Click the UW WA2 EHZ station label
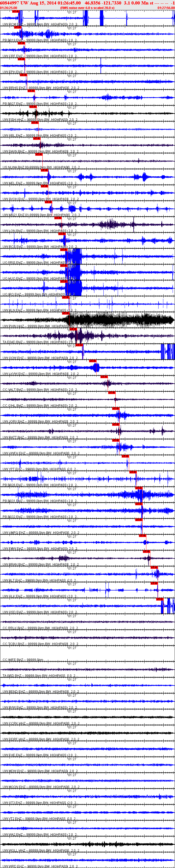This screenshot has width=175, height=868. [40, 835]
